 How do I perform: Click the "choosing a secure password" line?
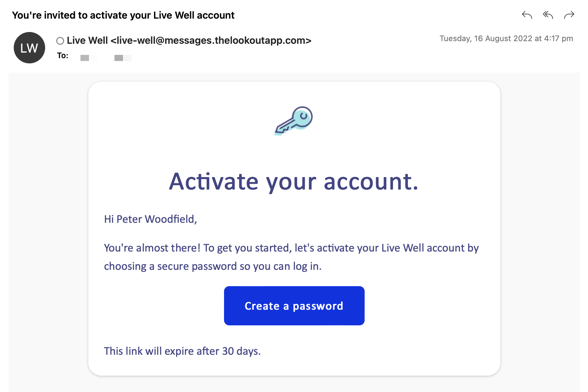[213, 266]
